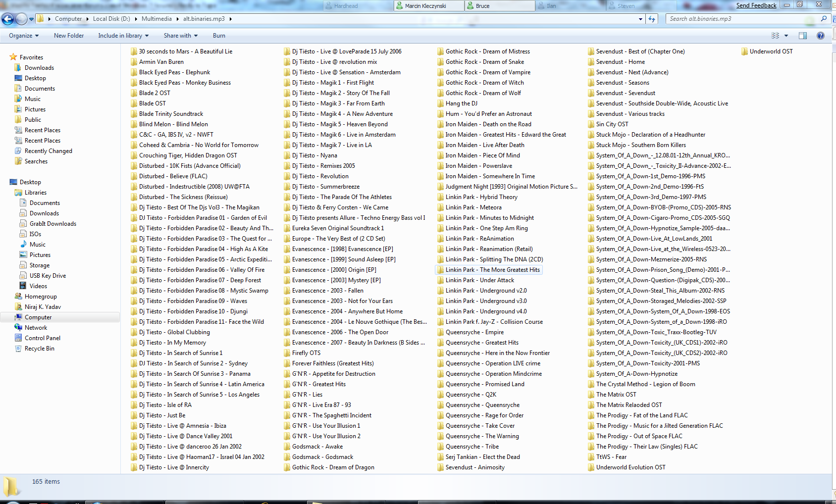836x504 pixels.
Task: Switch to the Bruce tab at top
Action: (x=500, y=6)
